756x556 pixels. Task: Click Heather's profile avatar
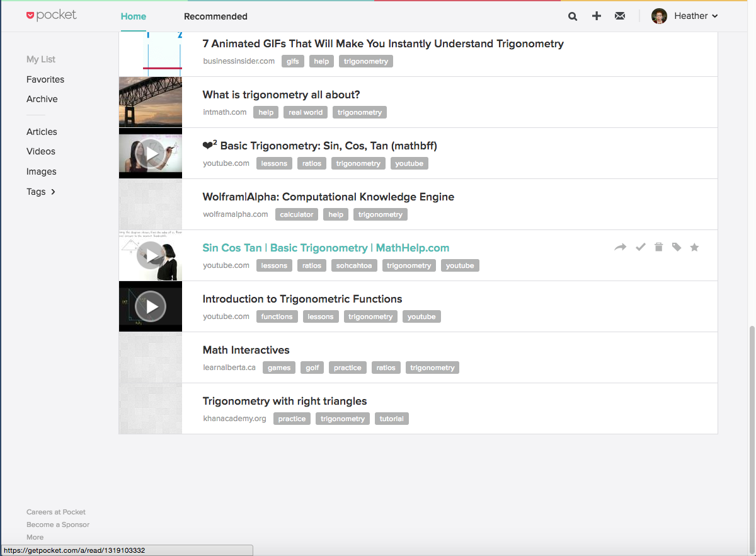pyautogui.click(x=659, y=16)
